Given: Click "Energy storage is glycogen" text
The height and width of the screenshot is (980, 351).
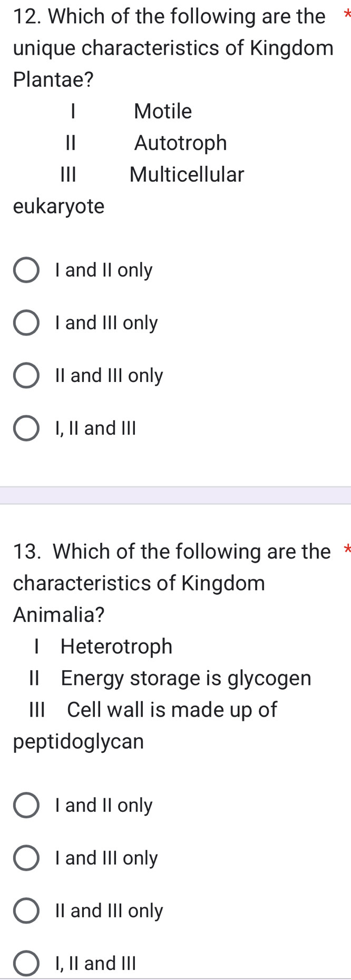Looking at the screenshot, I should click(x=184, y=678).
